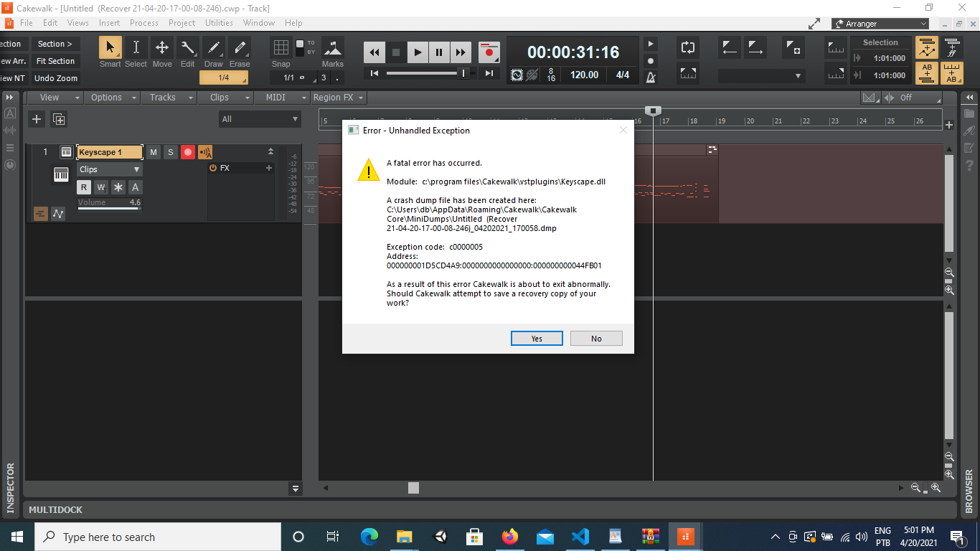Screen dimensions: 980x551
Task: Open the Process menu
Action: pos(143,23)
